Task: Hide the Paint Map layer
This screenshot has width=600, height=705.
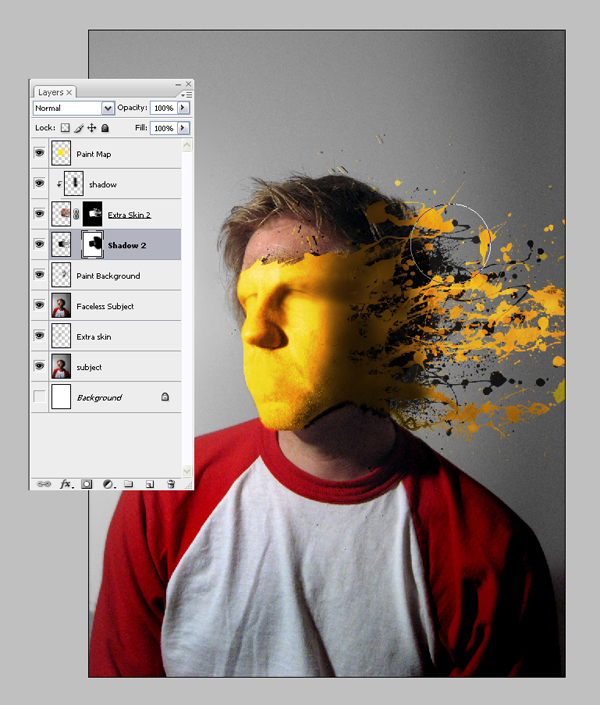Action: click(40, 153)
